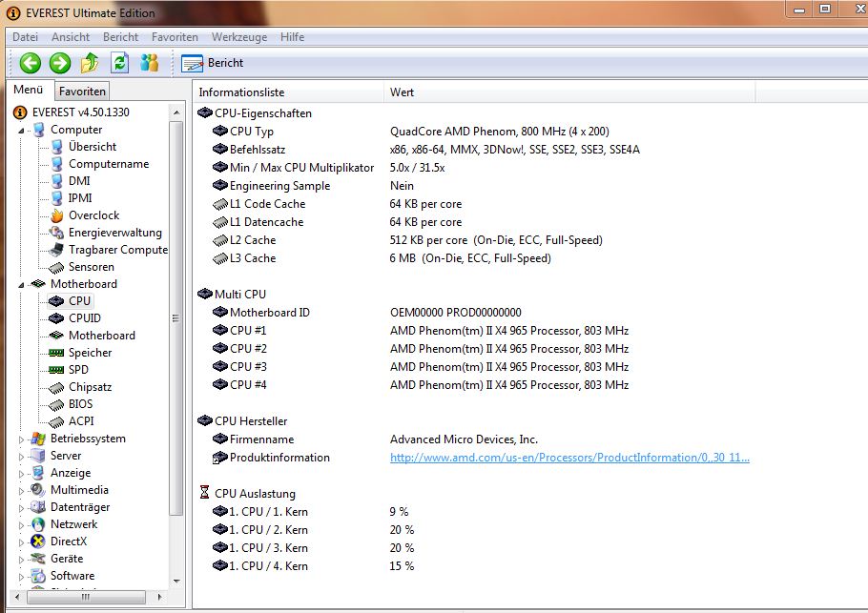Screen dimensions: 868x613
Task: Select the CPUID chip icon
Action: tap(56, 318)
